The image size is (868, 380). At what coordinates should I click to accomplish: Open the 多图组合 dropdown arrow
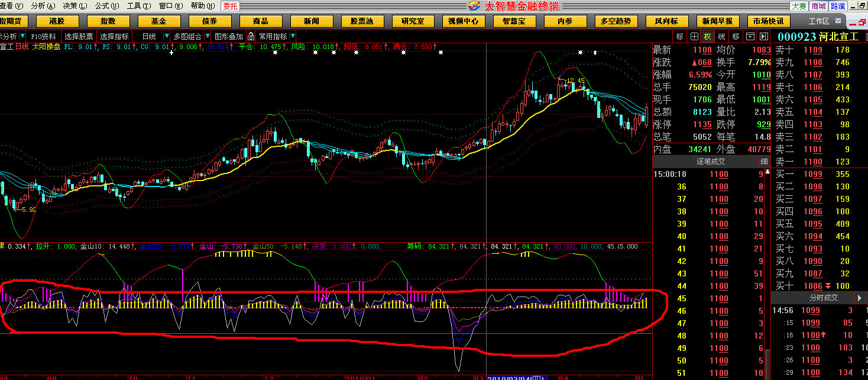tap(208, 36)
